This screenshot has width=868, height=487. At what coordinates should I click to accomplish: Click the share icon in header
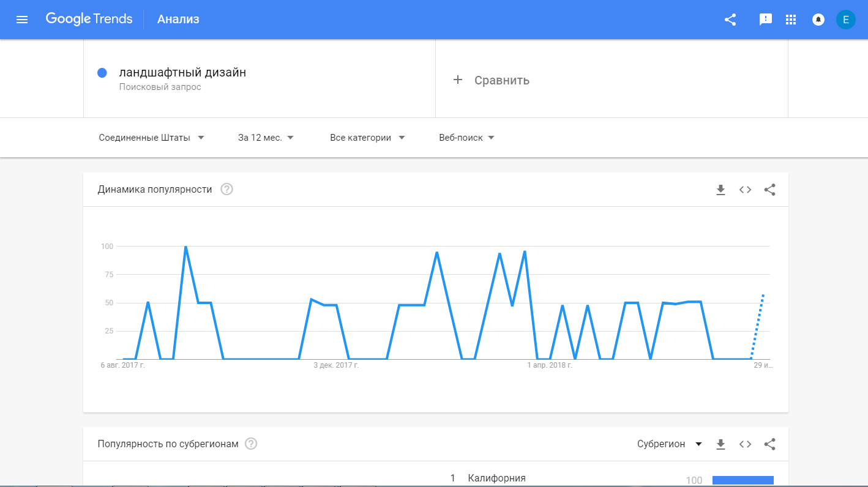pyautogui.click(x=730, y=20)
